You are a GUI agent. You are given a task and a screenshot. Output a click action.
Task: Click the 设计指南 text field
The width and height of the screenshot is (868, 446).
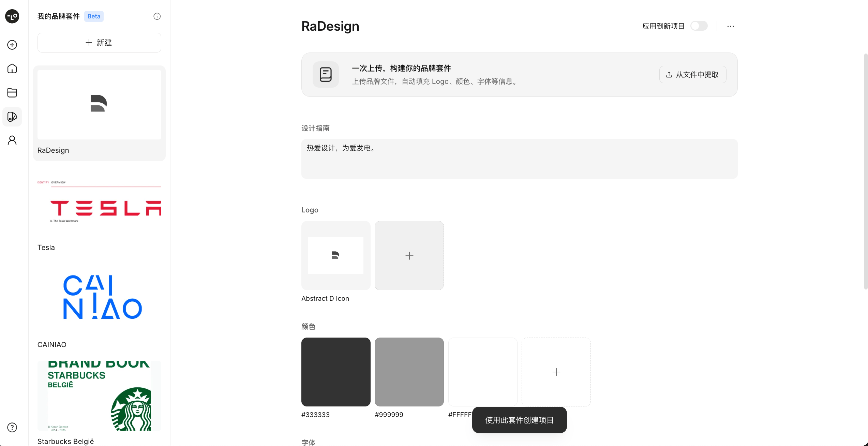tap(519, 159)
